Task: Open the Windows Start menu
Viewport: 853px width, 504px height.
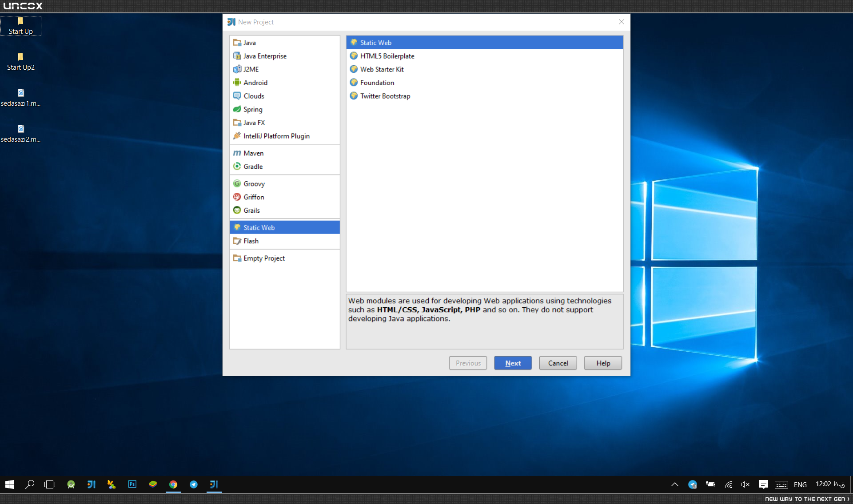Action: [10, 484]
